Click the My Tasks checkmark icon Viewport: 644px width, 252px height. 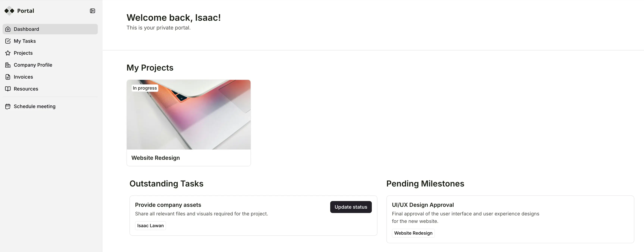click(8, 41)
